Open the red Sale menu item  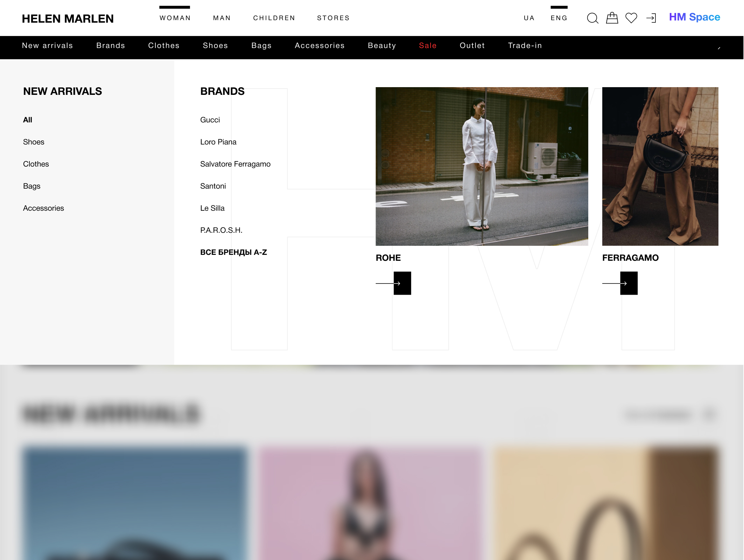click(x=428, y=45)
